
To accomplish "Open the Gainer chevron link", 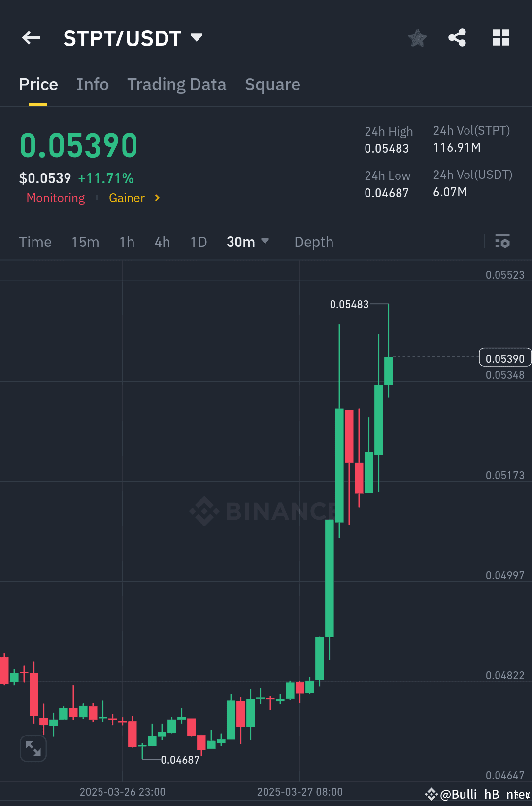I will 157,198.
